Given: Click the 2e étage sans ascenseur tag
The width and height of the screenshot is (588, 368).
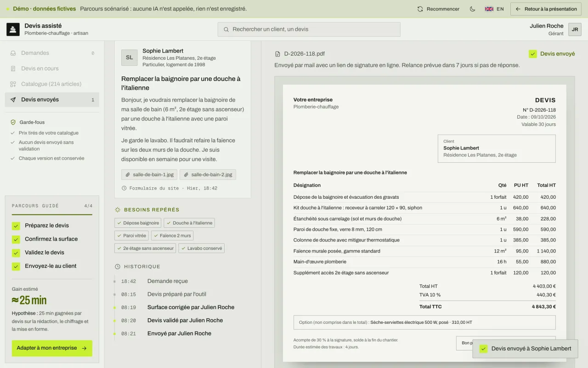Looking at the screenshot, I should tap(145, 248).
